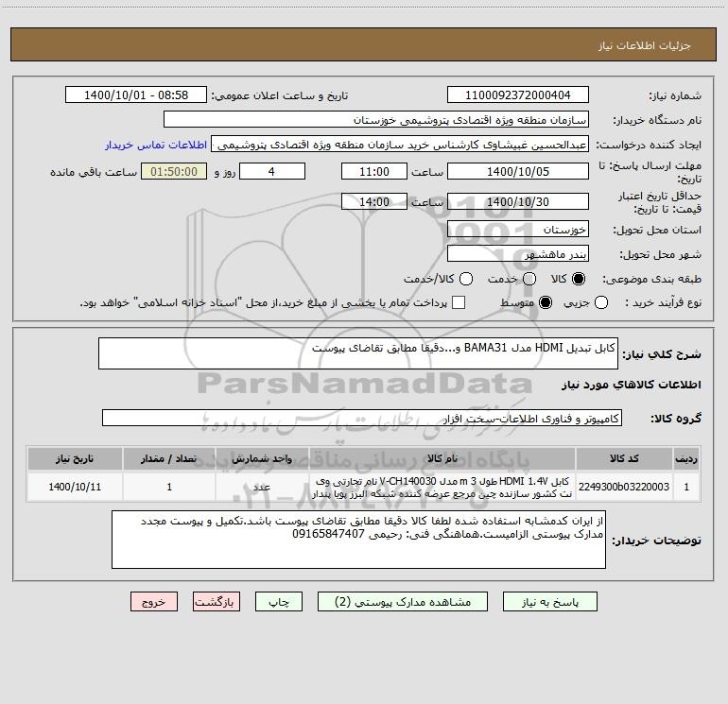The height and width of the screenshot is (704, 728).
Task: Click the goods group field کامپیوتر و فناوری اطلاعات
Action: click(x=362, y=418)
